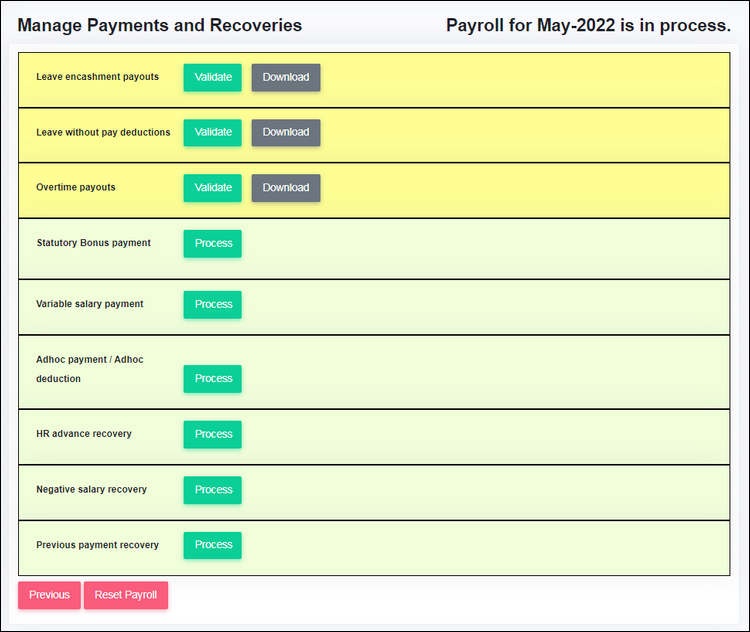The image size is (750, 632).
Task: Click the Reset Payroll button
Action: (x=126, y=595)
